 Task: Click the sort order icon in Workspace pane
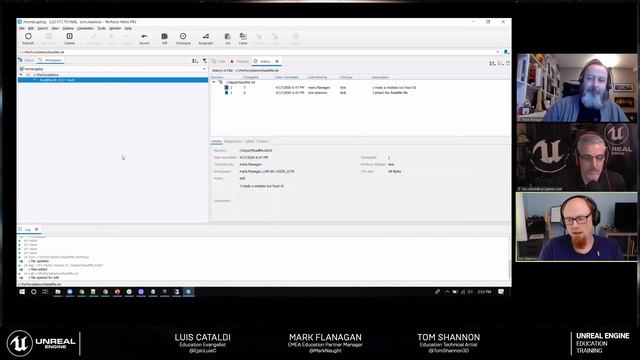195,61
